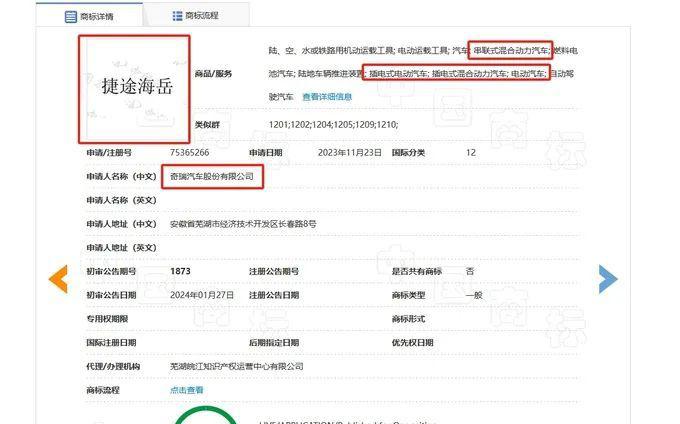Select the 代理/办理机构 label
Viewport: 680px width, 424px height.
click(x=113, y=366)
